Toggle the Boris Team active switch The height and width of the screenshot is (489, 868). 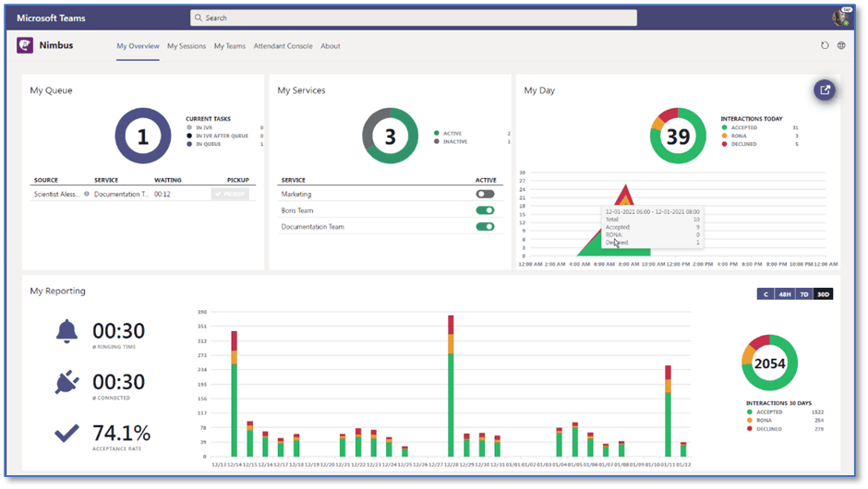pyautogui.click(x=485, y=210)
